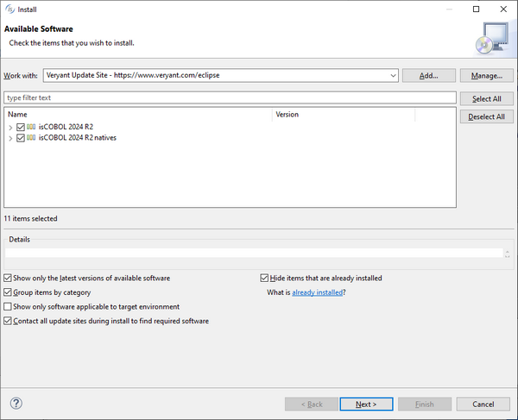Uncheck the isCOBOL 2024 R2 checkbox
The width and height of the screenshot is (518, 420).
[x=21, y=127]
